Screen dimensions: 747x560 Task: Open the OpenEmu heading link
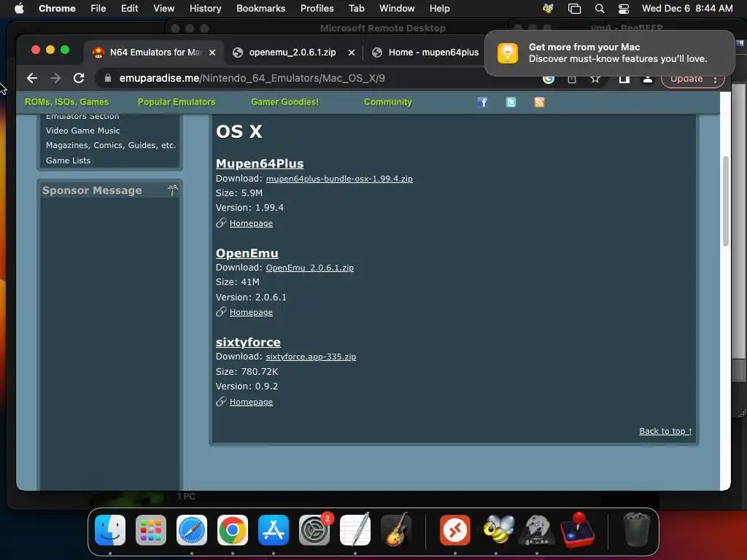(x=247, y=253)
